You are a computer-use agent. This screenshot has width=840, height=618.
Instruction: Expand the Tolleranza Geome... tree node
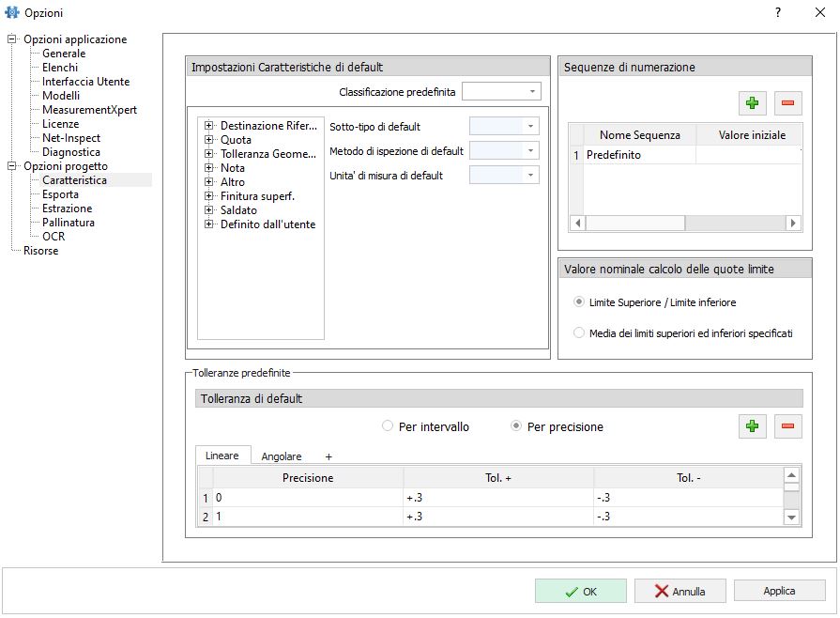click(x=209, y=153)
